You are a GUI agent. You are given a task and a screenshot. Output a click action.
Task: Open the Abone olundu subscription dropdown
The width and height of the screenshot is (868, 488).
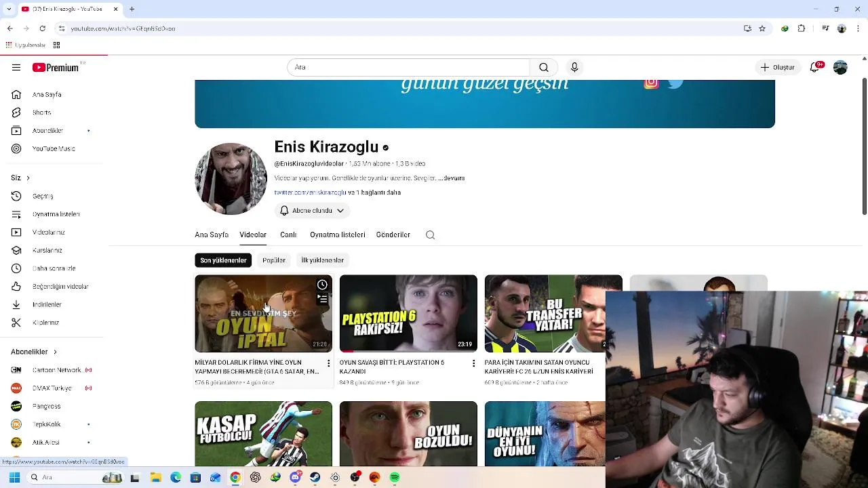312,210
